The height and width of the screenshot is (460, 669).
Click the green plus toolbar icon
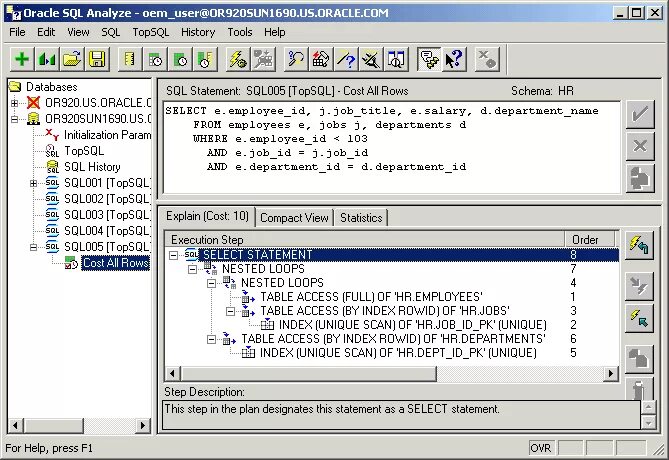[22, 59]
